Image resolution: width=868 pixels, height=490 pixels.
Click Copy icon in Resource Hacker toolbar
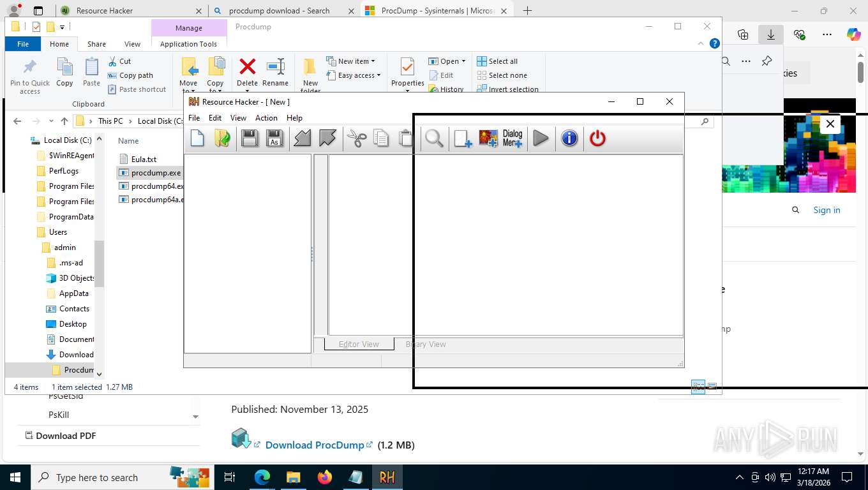click(x=381, y=138)
